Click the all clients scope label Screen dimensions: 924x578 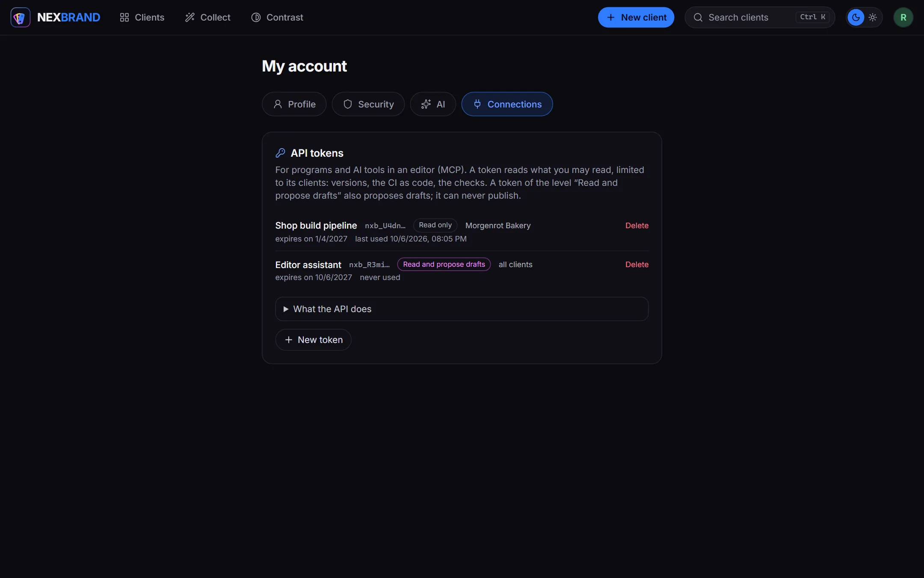[x=515, y=265]
